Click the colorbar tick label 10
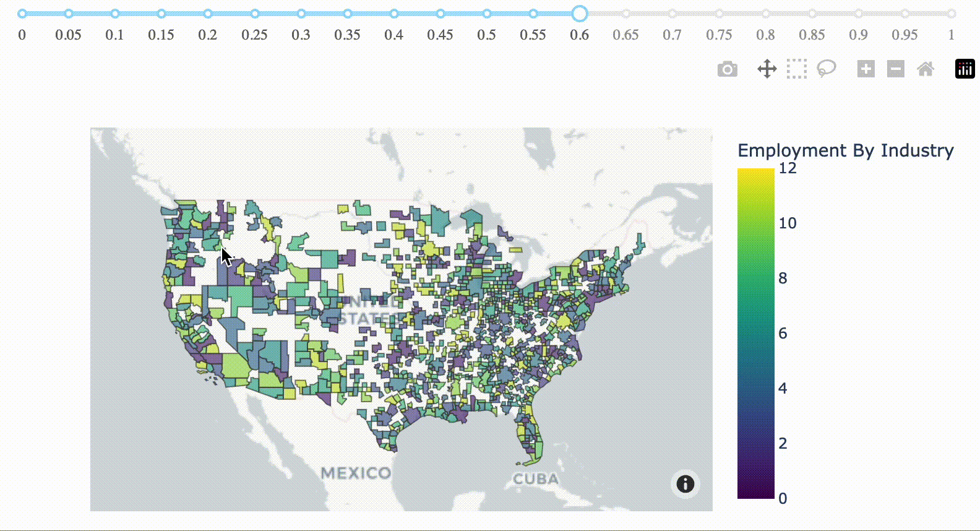Viewport: 980px width, 531px height. click(788, 223)
